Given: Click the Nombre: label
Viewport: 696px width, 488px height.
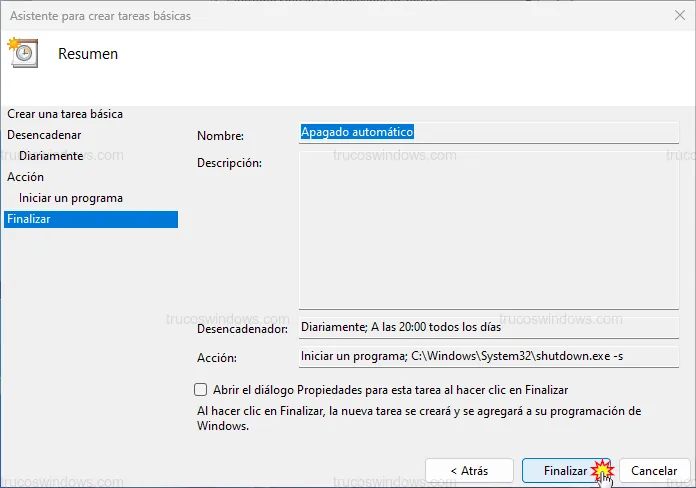Looking at the screenshot, I should (220, 136).
